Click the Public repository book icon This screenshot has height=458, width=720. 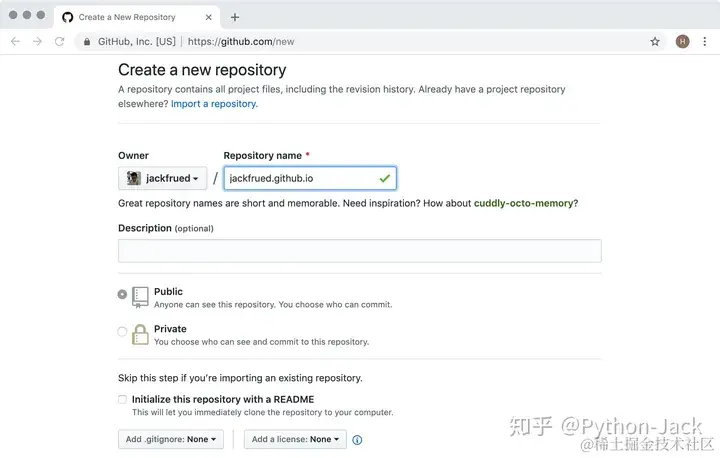coord(140,297)
